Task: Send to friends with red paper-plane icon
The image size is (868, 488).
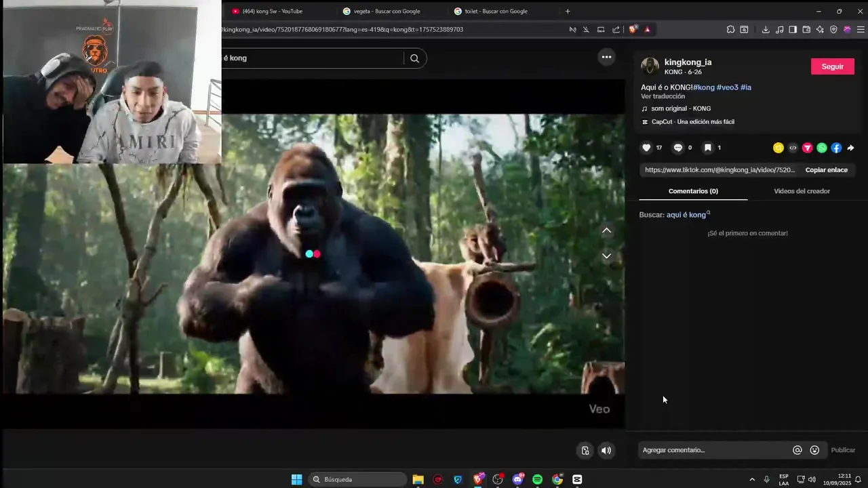Action: [x=807, y=148]
